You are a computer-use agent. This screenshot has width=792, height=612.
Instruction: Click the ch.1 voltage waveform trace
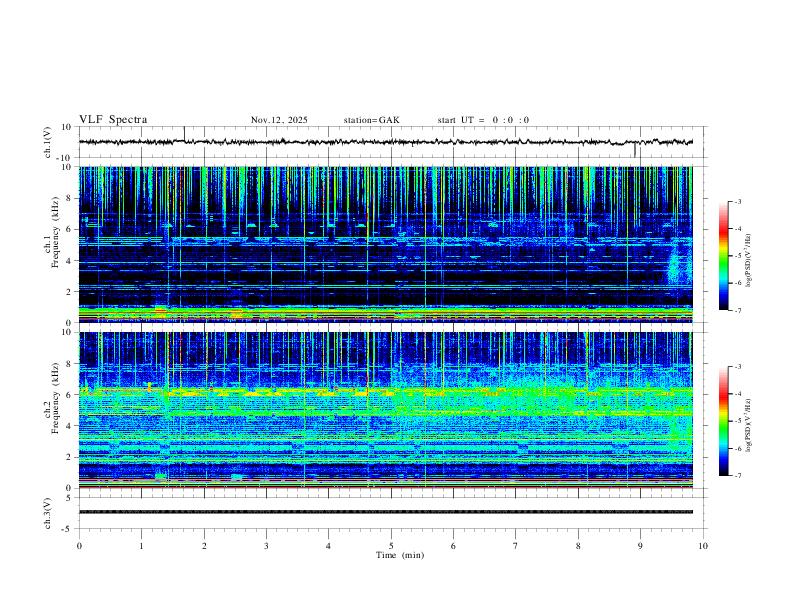point(386,142)
